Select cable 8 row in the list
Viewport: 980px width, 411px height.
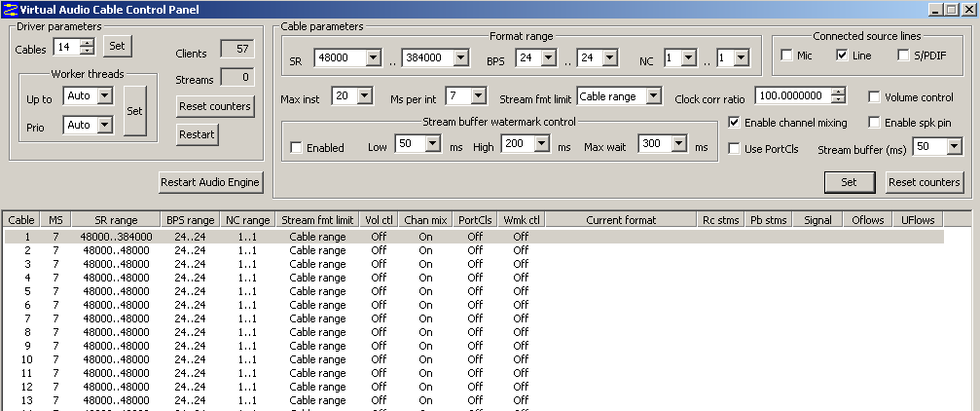tap(474, 332)
